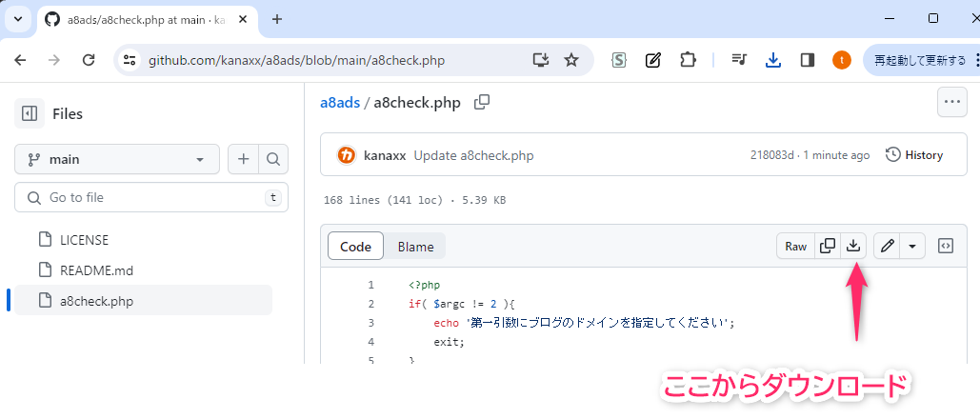Open the S extension icon
The height and width of the screenshot is (419, 980).
tap(619, 60)
